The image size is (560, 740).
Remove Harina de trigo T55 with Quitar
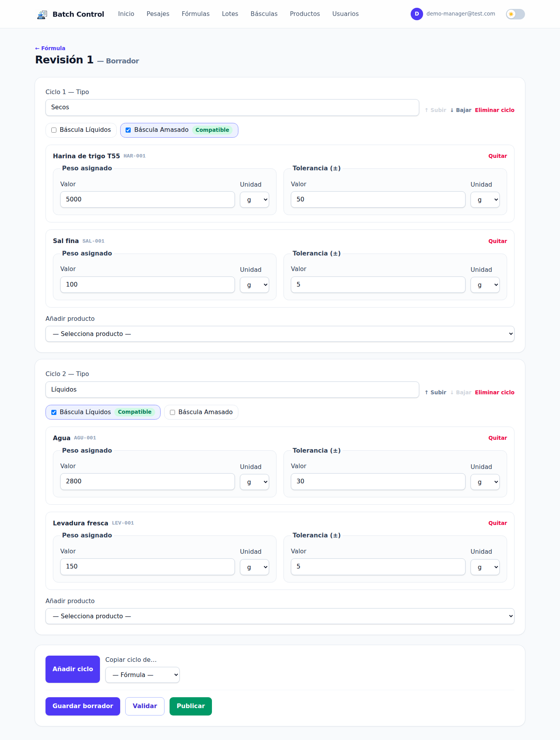(498, 156)
